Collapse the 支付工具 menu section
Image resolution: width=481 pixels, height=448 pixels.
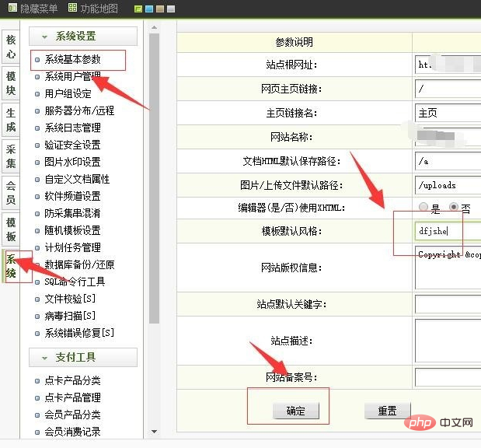pyautogui.click(x=83, y=358)
